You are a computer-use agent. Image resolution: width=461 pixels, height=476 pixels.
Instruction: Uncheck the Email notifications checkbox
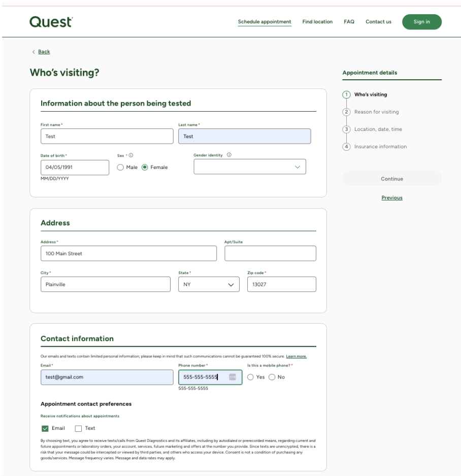coord(45,428)
